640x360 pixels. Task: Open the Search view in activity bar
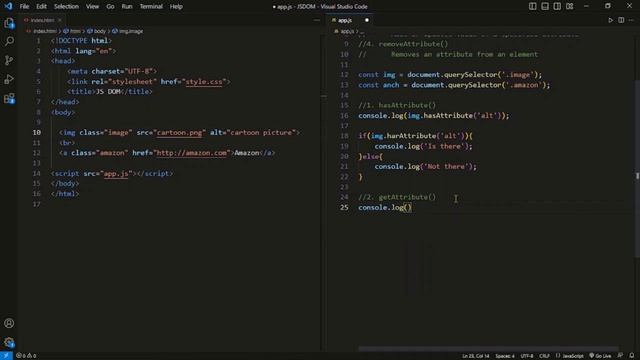coord(9,41)
